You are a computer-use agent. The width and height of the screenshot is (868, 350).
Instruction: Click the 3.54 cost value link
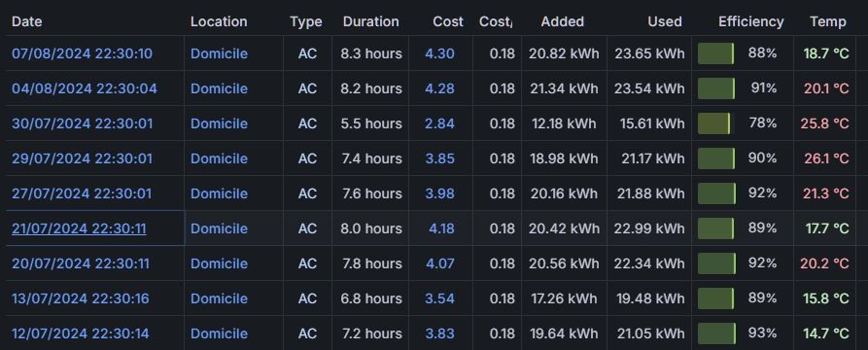440,298
